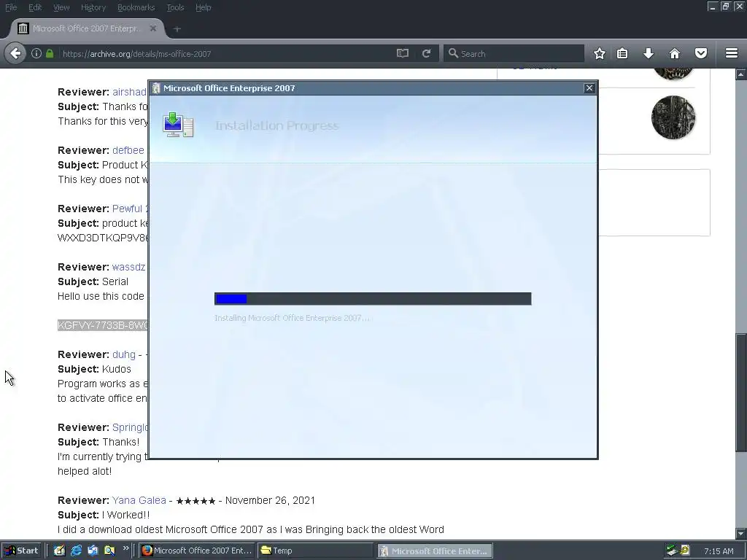
Task: Click the 'Subject: I Worked!!' review text
Action: (x=104, y=516)
